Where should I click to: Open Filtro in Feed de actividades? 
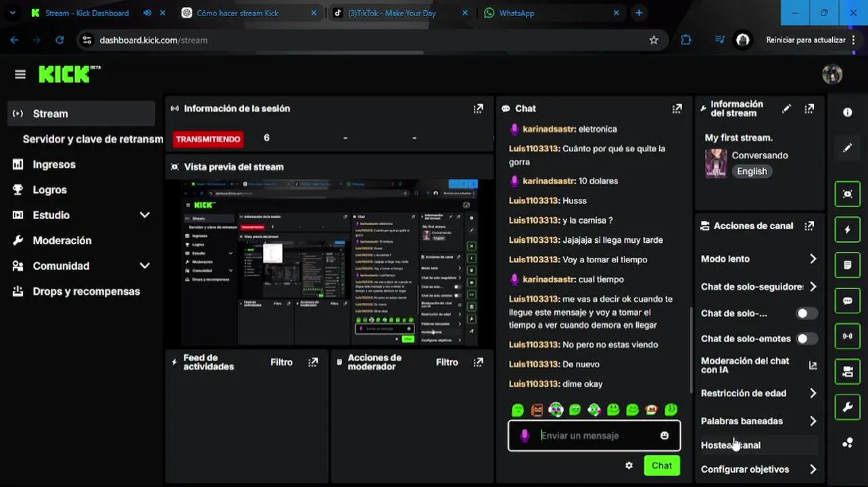click(281, 363)
